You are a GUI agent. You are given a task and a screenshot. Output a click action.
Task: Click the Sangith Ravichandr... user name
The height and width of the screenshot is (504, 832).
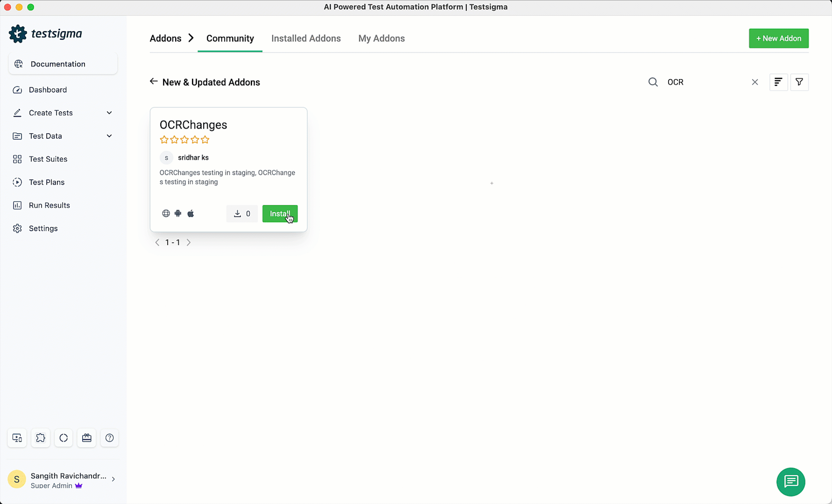click(x=69, y=476)
